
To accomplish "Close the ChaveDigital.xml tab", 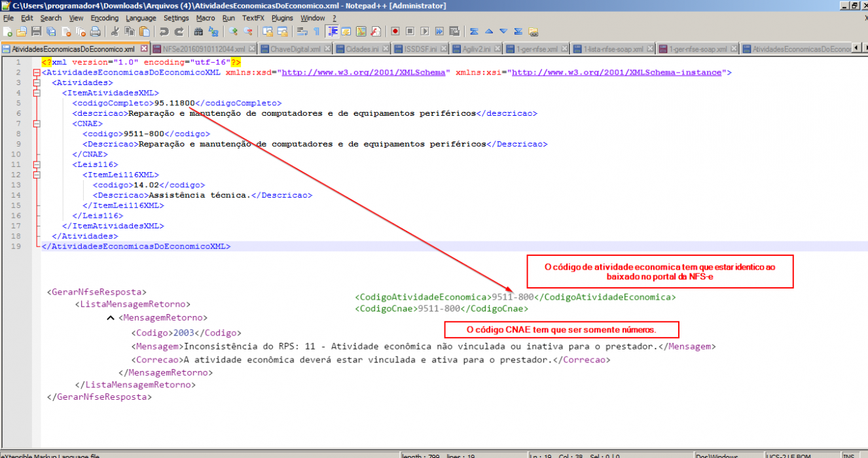I will 327,49.
